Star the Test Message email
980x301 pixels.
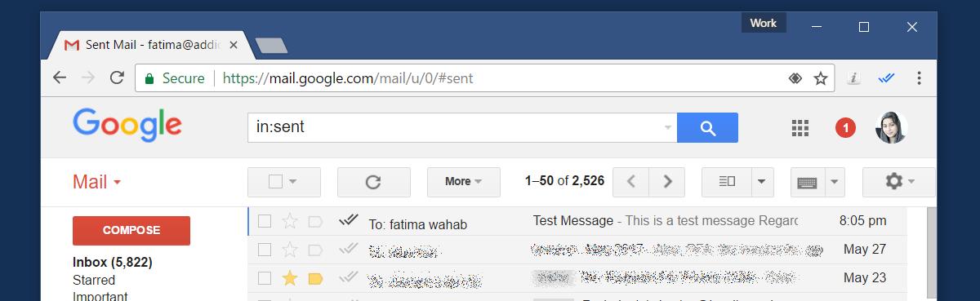click(x=290, y=221)
